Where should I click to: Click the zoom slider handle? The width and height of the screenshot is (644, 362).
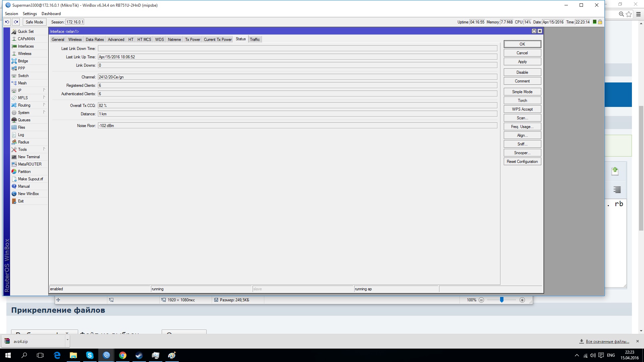[502, 300]
